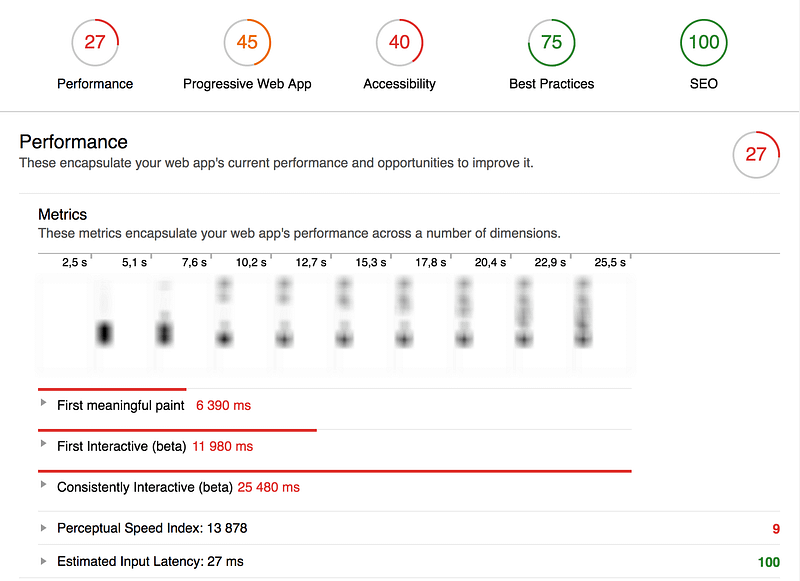Click the Performance section score circle
Image resolution: width=800 pixels, height=581 pixels.
(x=756, y=155)
